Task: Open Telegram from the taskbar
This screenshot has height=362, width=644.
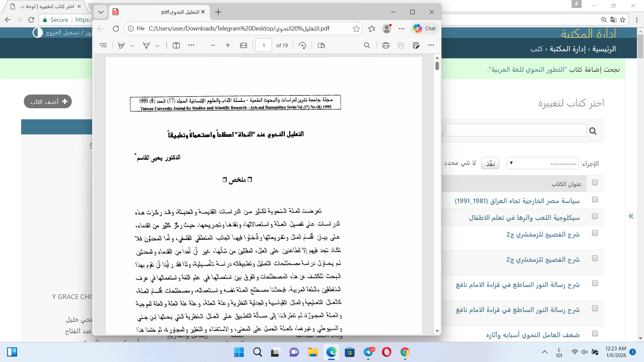Action: pos(369,352)
